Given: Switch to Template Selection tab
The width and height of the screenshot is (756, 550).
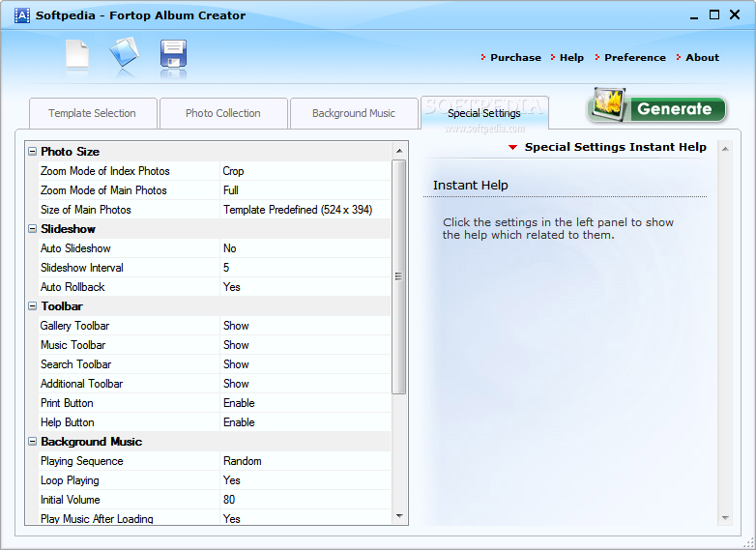Looking at the screenshot, I should click(x=93, y=113).
